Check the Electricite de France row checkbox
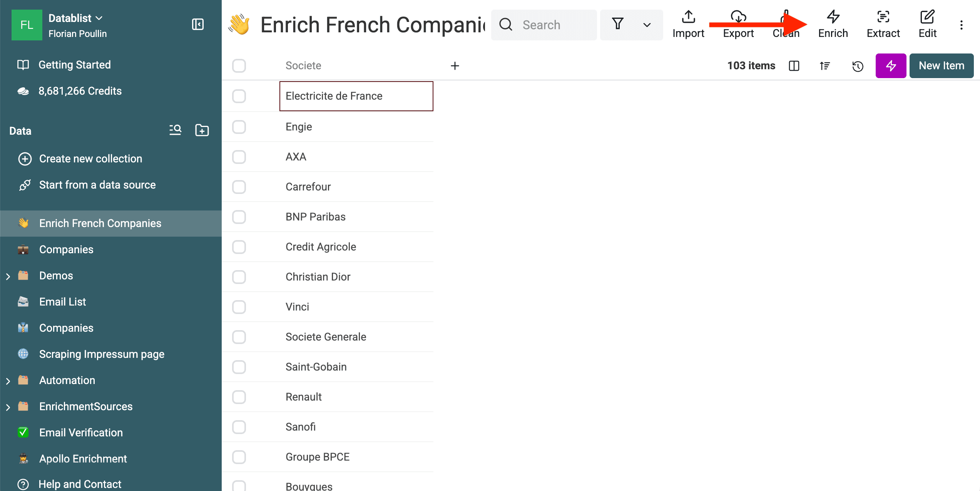This screenshot has width=980, height=491. [x=239, y=97]
